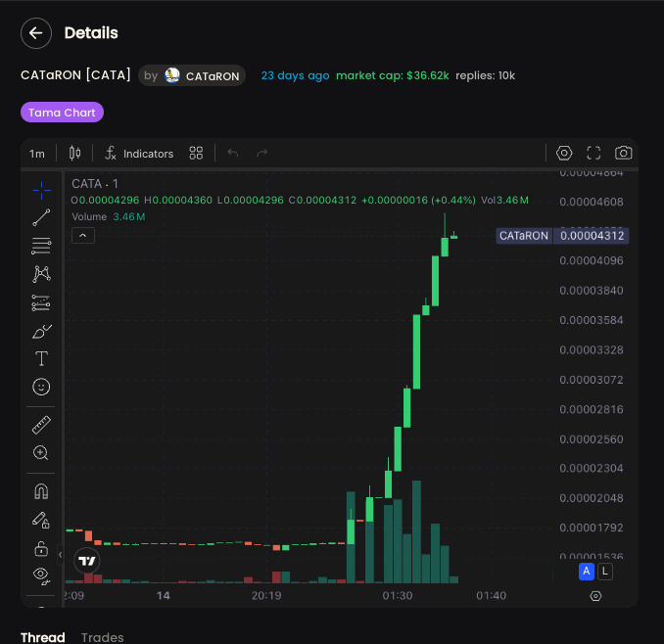
Task: Select the XABCD pattern tool
Action: pos(41,274)
